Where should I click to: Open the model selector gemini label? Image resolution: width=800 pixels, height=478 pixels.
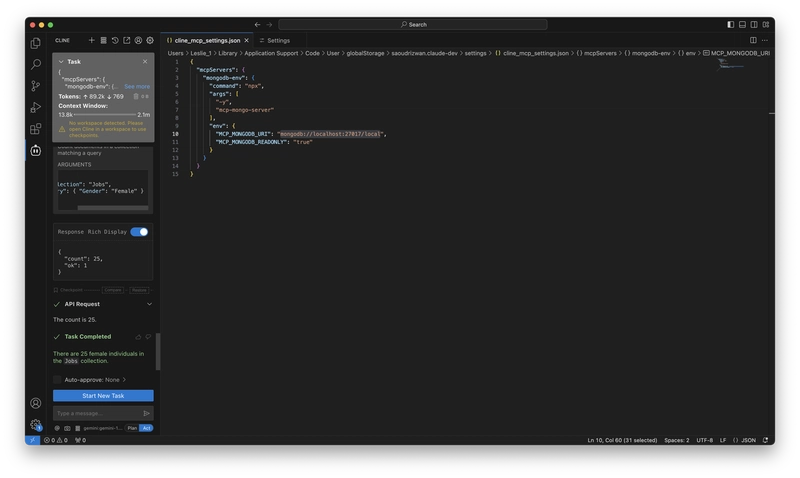click(x=103, y=428)
